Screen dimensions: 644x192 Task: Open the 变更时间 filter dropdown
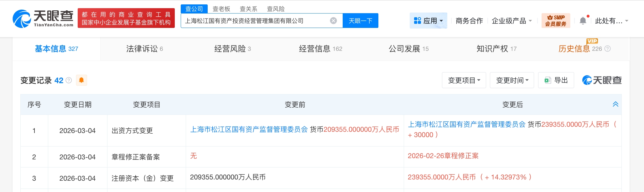pos(512,80)
